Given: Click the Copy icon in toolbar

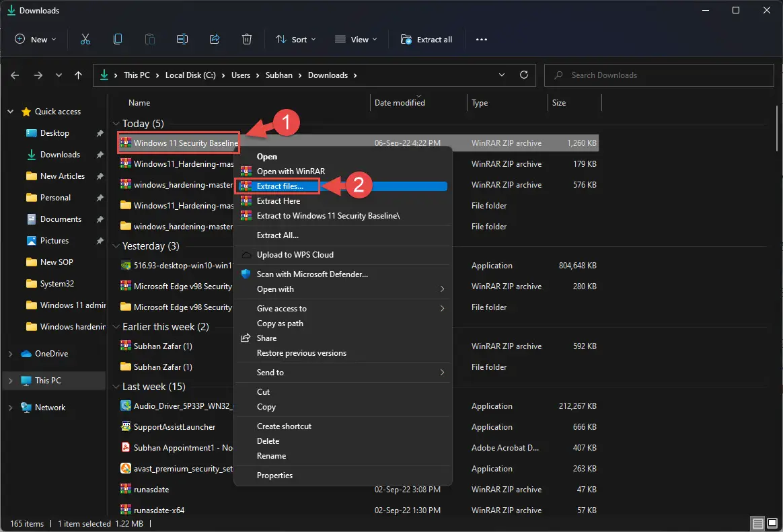Looking at the screenshot, I should (x=117, y=40).
